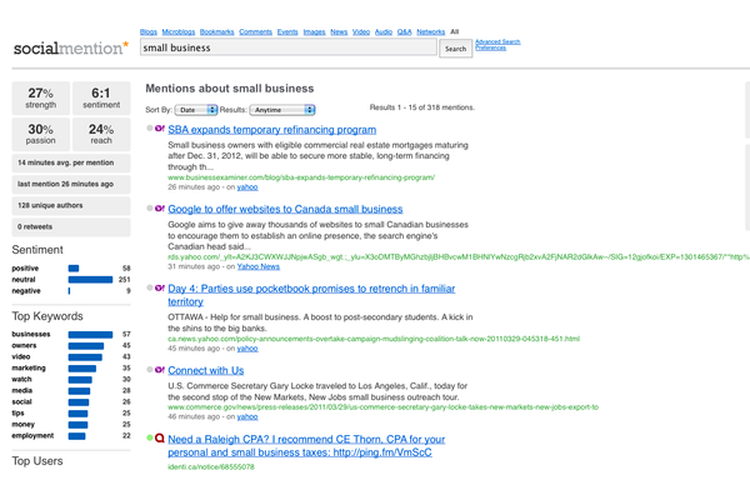Click the negative sentiment bar
Screen dimensions: 750x500
(69, 291)
